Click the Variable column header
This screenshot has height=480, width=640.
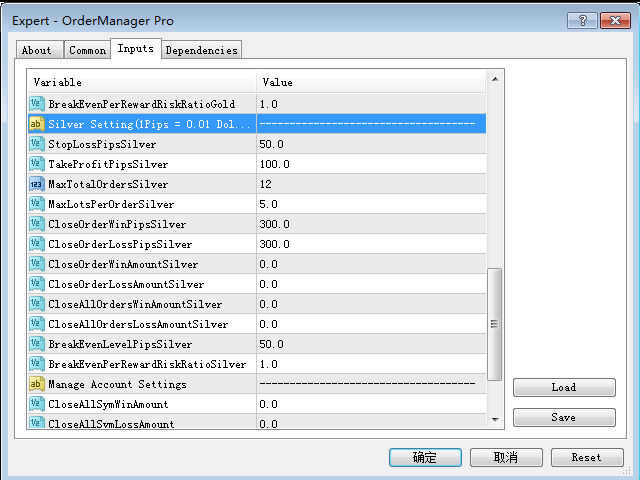point(142,82)
